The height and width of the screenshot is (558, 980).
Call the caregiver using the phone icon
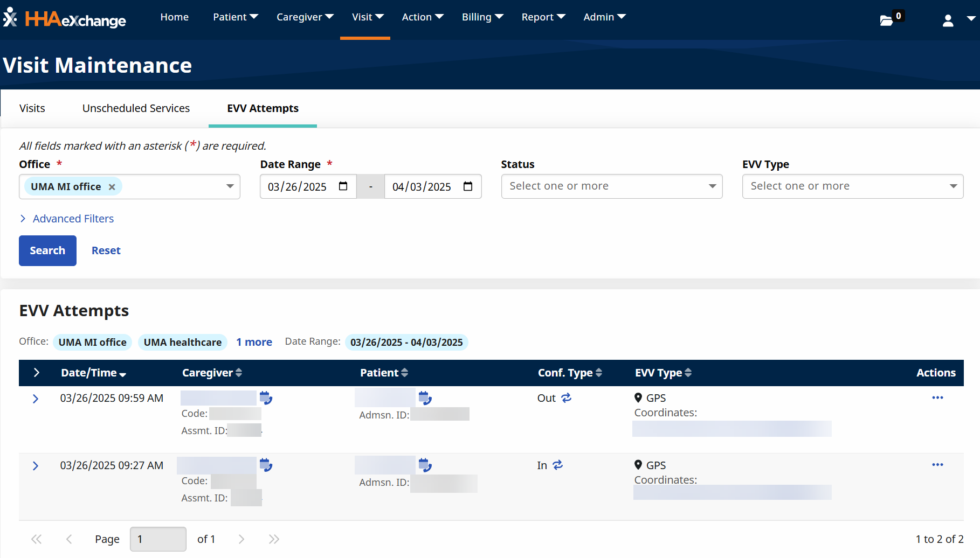(x=266, y=398)
